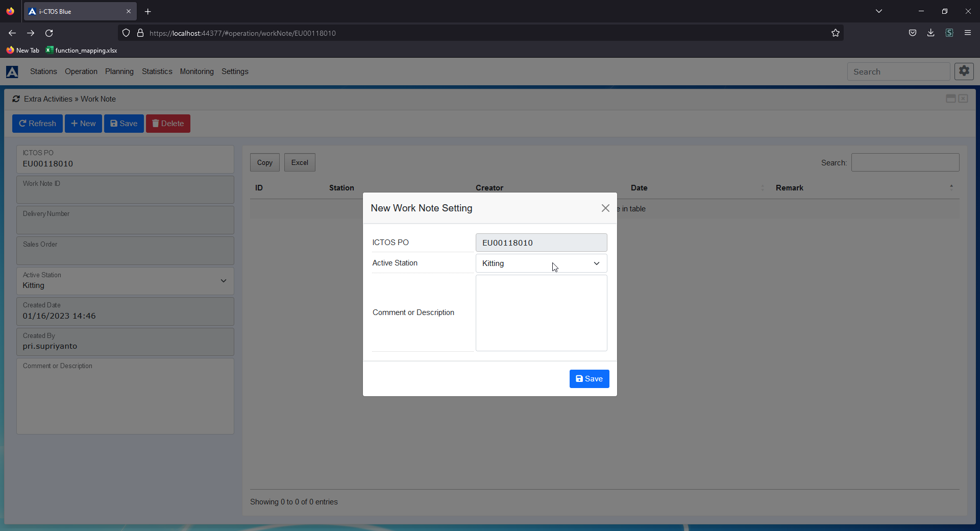The height and width of the screenshot is (531, 980).
Task: Close the New Work Note Setting dialog
Action: coord(605,208)
